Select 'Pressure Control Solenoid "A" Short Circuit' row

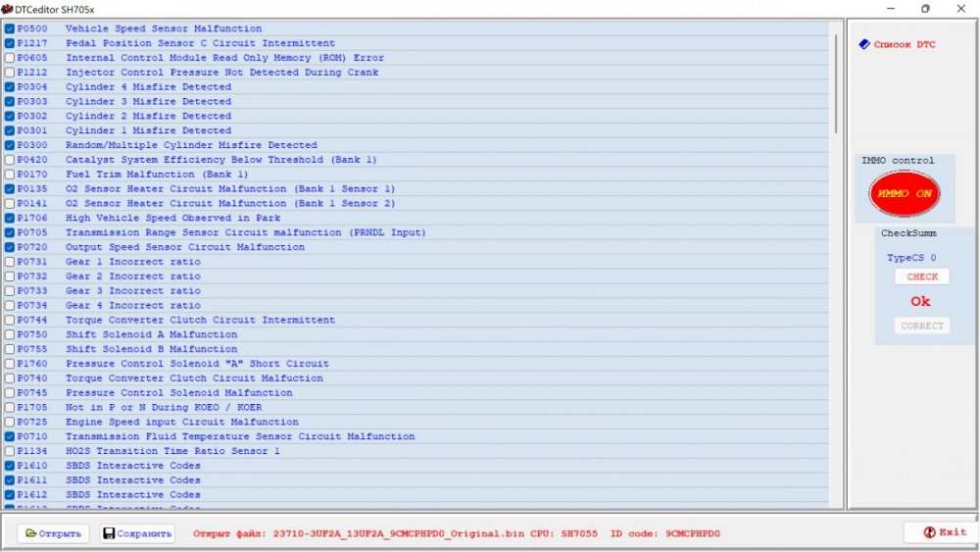point(416,364)
